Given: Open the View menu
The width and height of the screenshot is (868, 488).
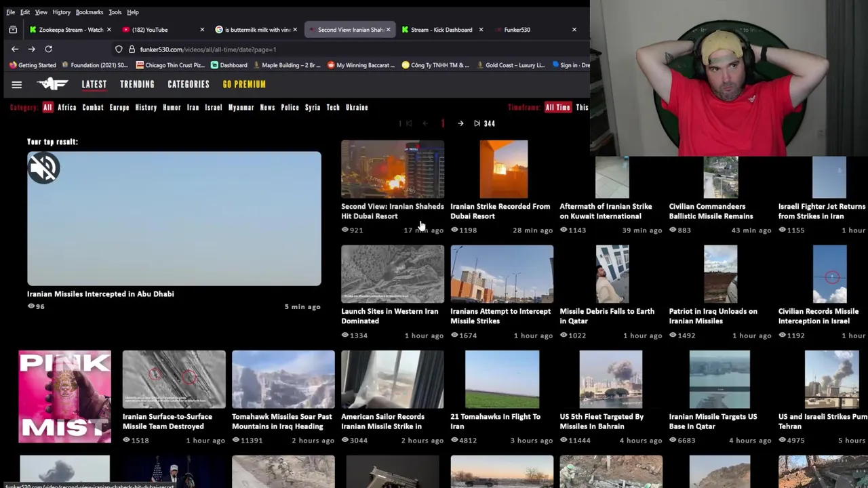Looking at the screenshot, I should [41, 12].
